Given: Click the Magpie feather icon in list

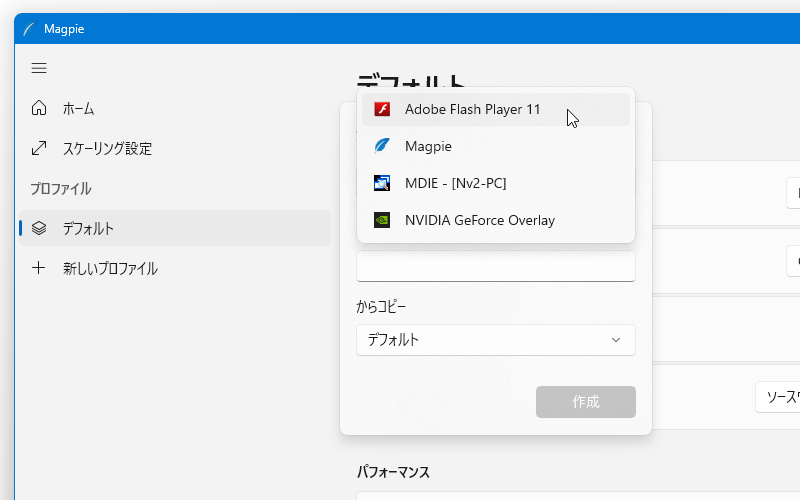Looking at the screenshot, I should pyautogui.click(x=382, y=146).
